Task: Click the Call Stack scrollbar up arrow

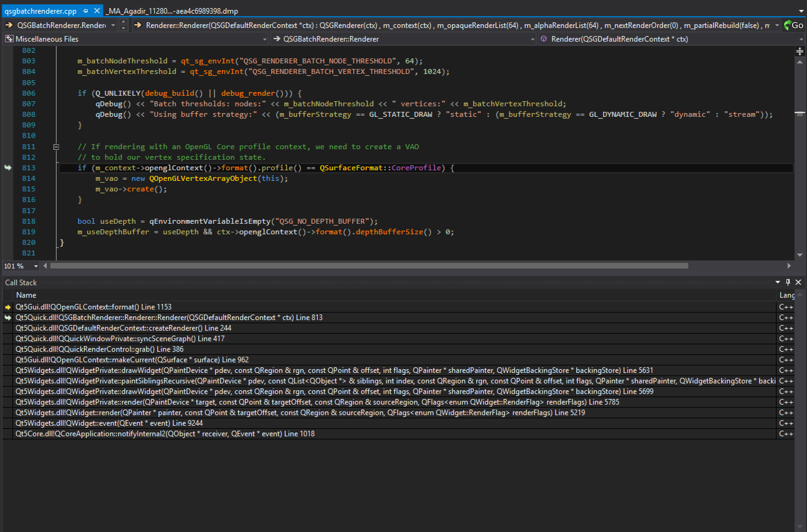Action: click(800, 295)
